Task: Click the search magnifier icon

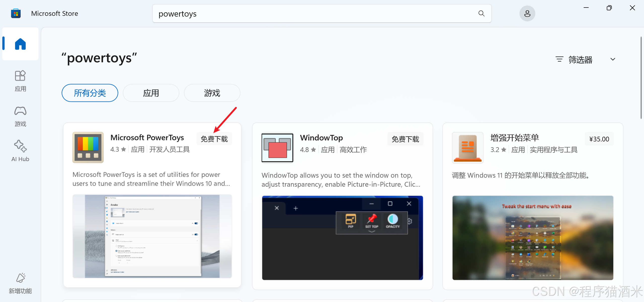Action: pos(481,14)
